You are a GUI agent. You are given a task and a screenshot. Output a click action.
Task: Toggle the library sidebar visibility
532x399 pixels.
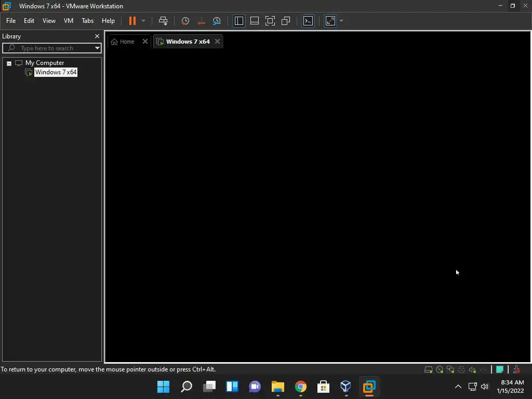239,21
